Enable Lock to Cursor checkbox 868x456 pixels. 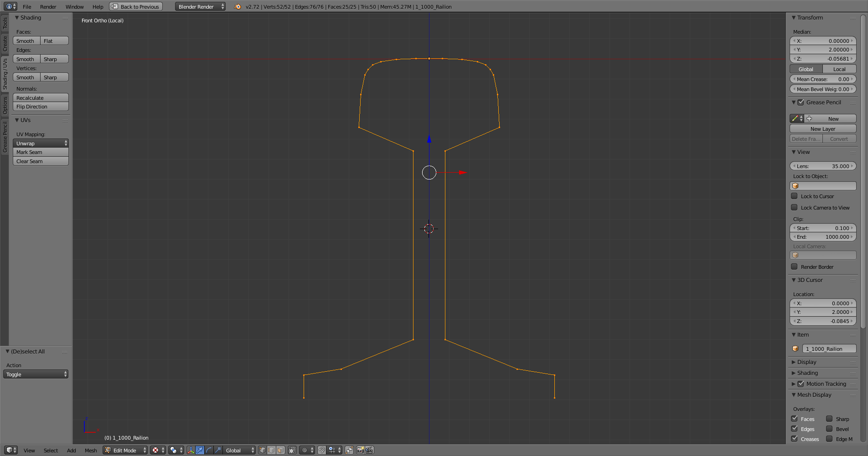tap(794, 196)
